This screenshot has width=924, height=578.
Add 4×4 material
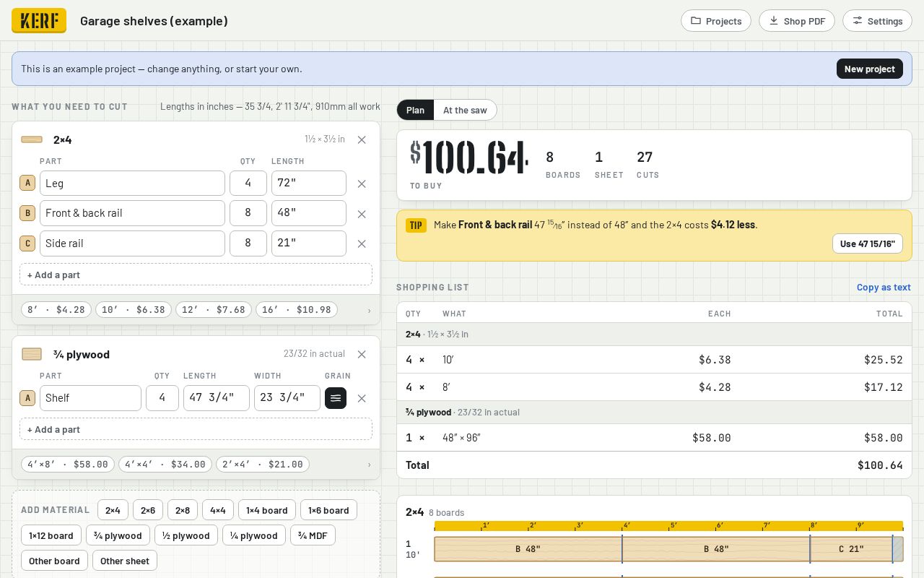218,510
